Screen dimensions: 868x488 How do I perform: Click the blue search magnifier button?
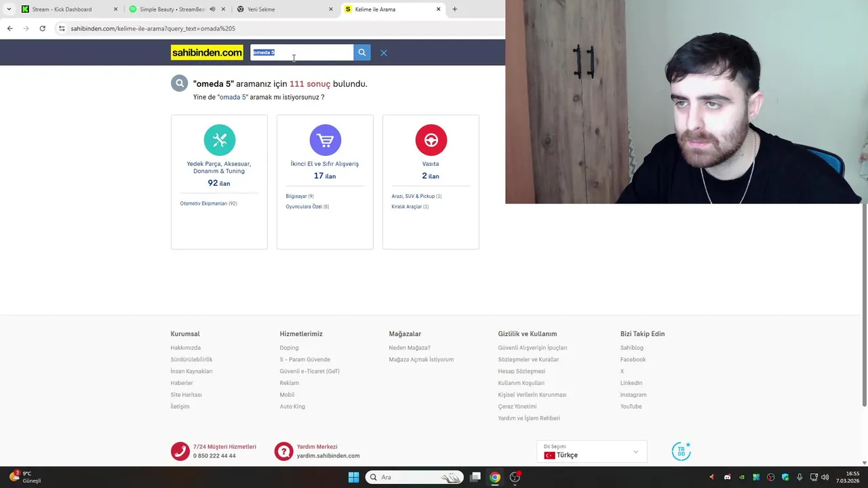tap(362, 52)
